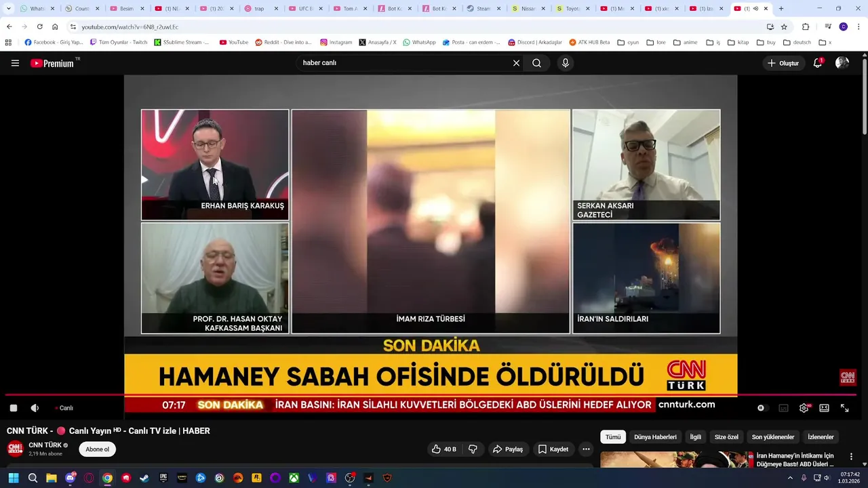Open the Chrome extensions puzzle icon
868x488 pixels.
[x=806, y=26]
